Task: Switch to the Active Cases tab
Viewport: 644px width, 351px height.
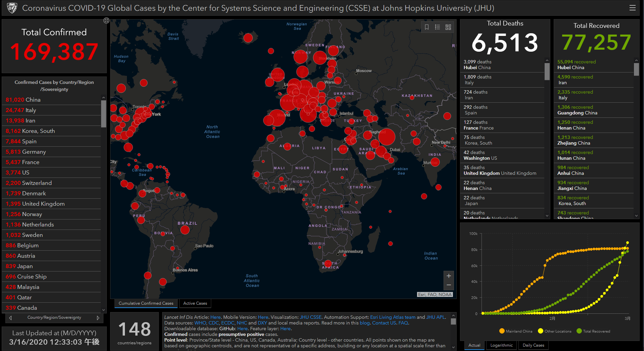Action: [x=195, y=303]
